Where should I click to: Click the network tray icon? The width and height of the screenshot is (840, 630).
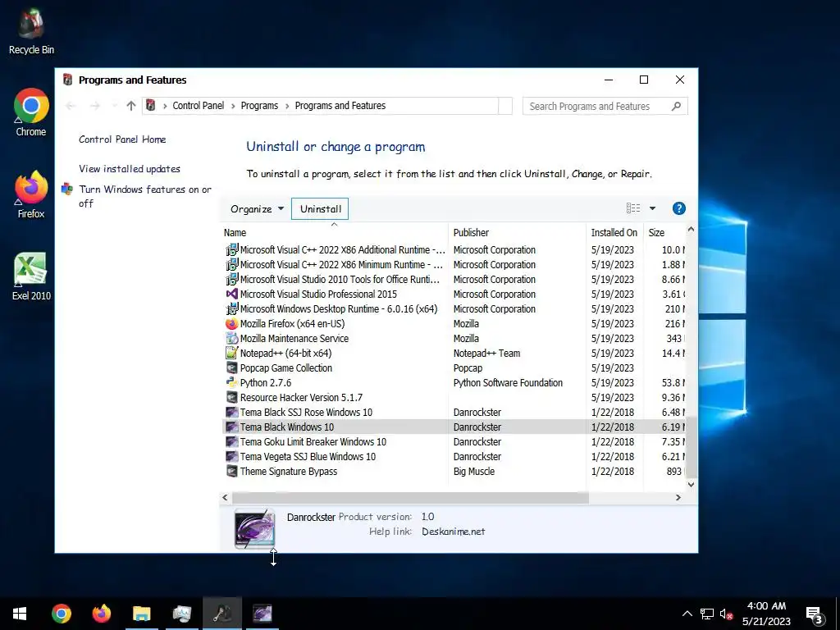[706, 614]
